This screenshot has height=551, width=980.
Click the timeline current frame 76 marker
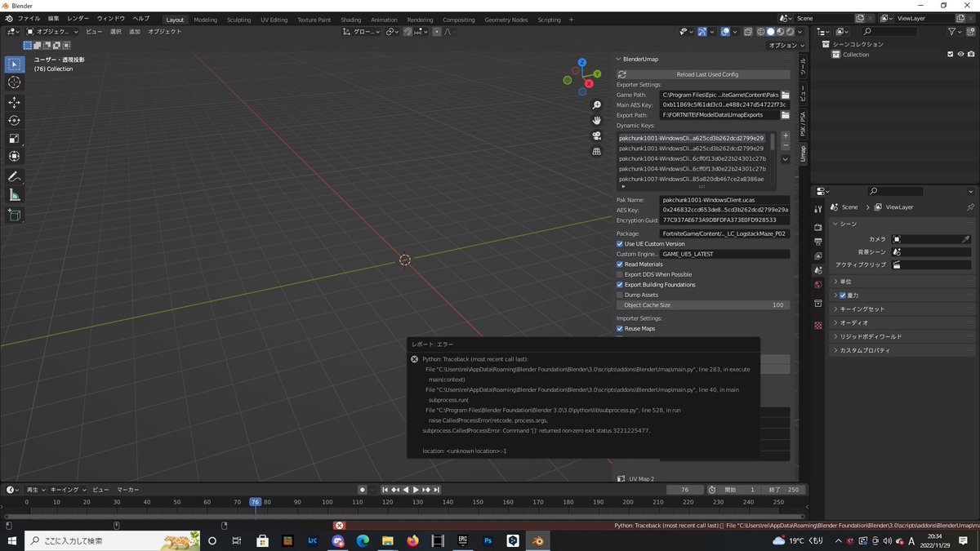(x=255, y=502)
